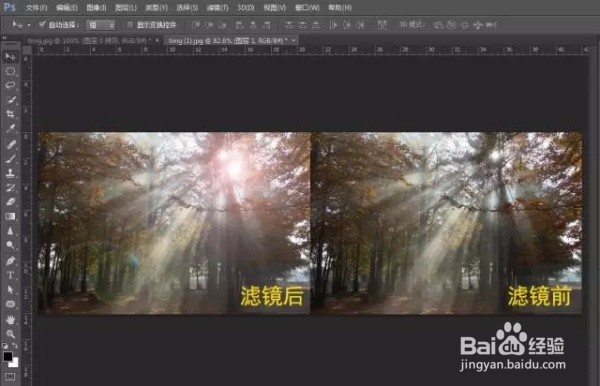Open the 3D(D) menu
This screenshot has width=600, height=386.
[246, 7]
